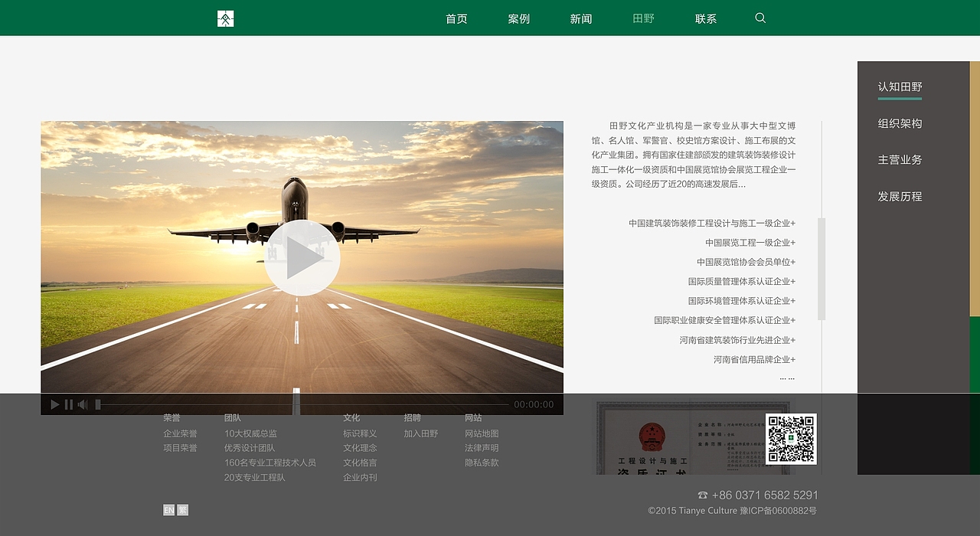Click the scrollbar thumb beside the honors list
The width and height of the screenshot is (980, 536).
pyautogui.click(x=822, y=269)
